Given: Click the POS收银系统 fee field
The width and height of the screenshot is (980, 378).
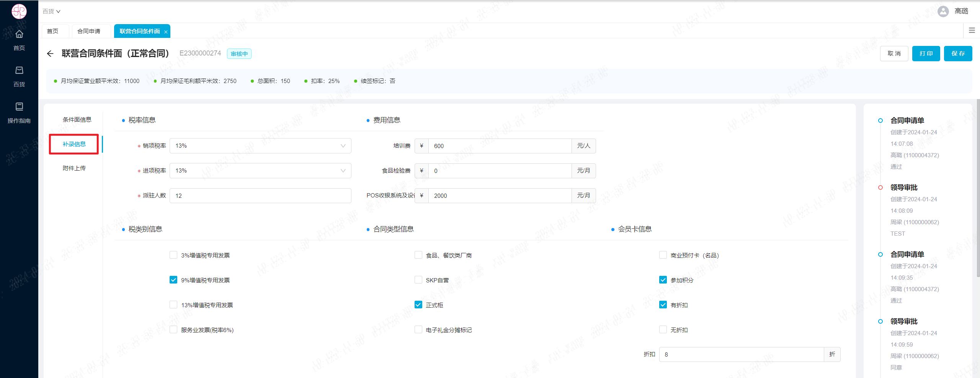Looking at the screenshot, I should tap(500, 196).
